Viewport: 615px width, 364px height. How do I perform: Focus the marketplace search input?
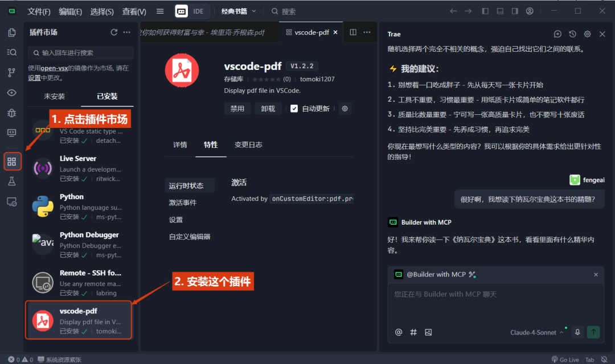81,53
